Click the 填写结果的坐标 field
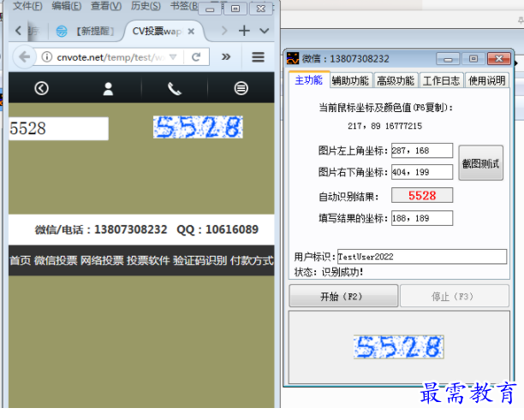The height and width of the screenshot is (420, 524). (x=422, y=218)
